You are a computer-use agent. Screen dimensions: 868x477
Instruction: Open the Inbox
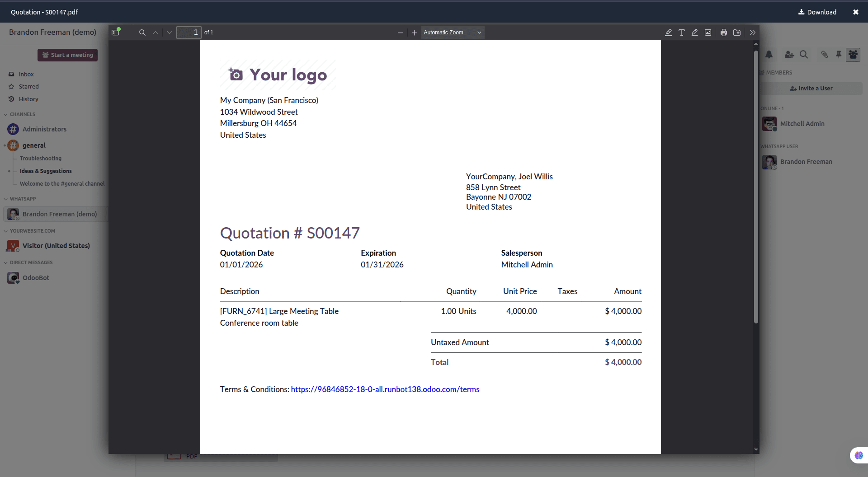(x=26, y=74)
